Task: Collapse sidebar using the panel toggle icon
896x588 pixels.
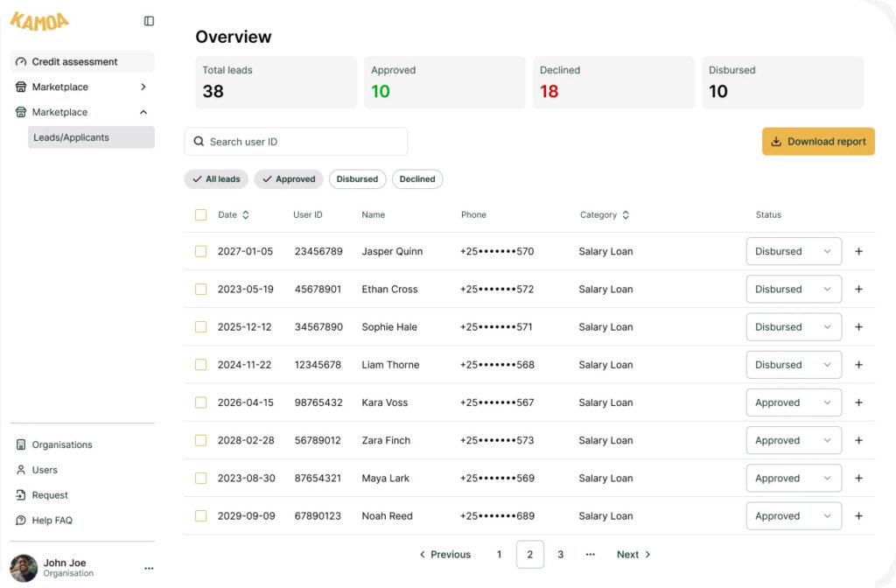Action: pyautogui.click(x=149, y=21)
